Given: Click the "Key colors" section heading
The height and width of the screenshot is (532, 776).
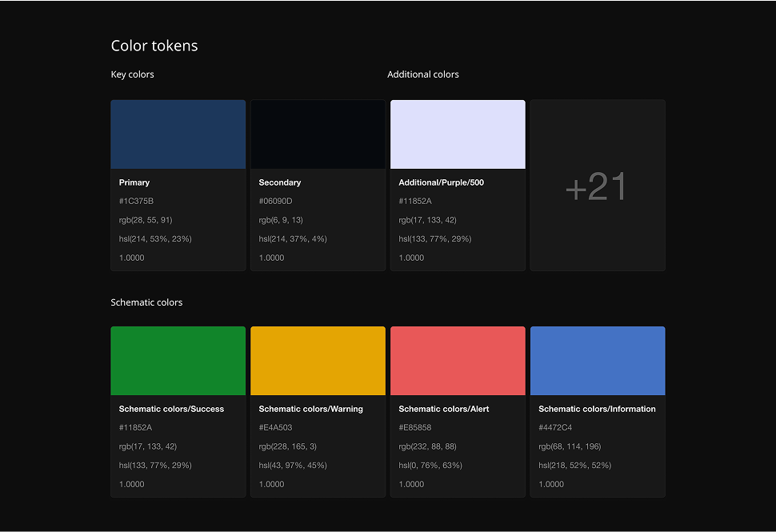Looking at the screenshot, I should coord(132,74).
